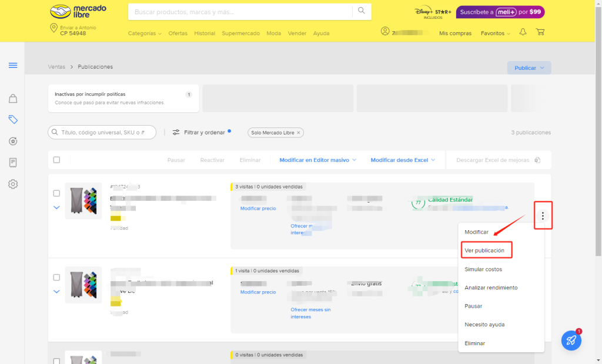602x364 pixels.
Task: Open three-dot menu of first listing
Action: click(x=543, y=215)
